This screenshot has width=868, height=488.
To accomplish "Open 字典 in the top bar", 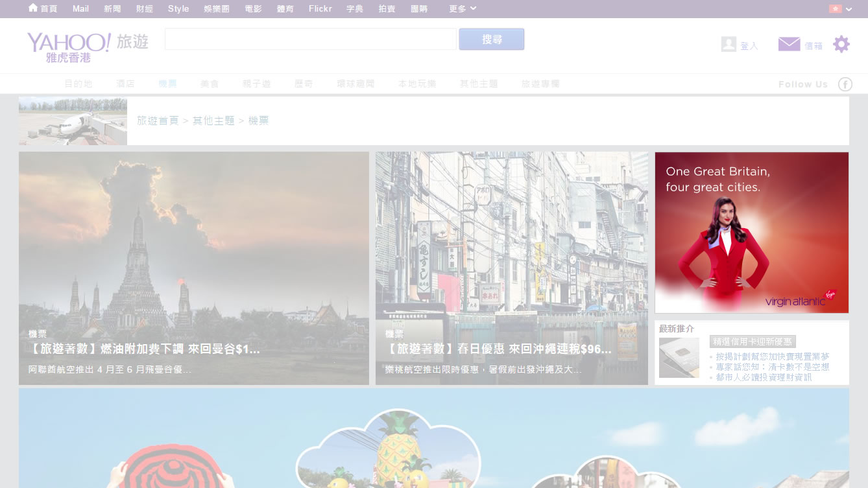I will point(355,8).
